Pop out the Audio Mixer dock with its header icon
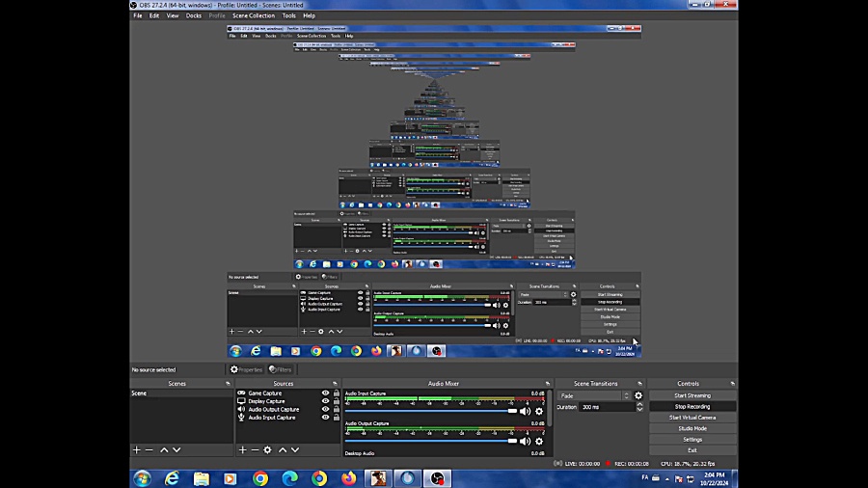This screenshot has height=488, width=868. (x=548, y=384)
